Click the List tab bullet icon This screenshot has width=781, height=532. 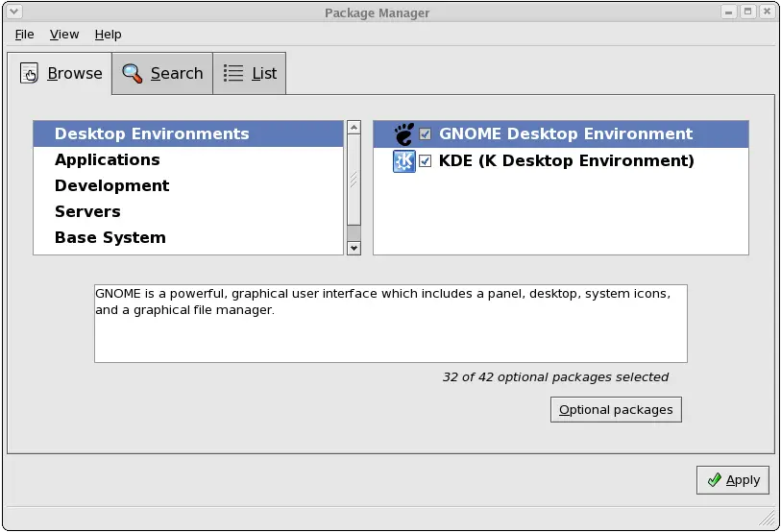[x=232, y=74]
